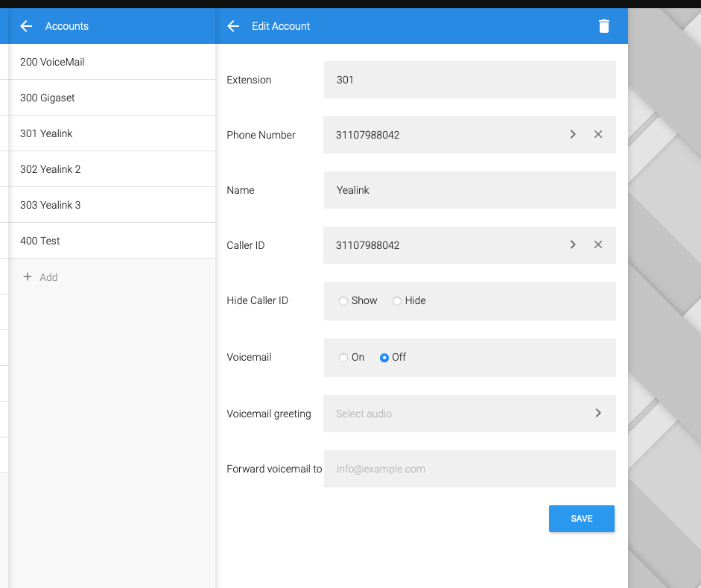Viewport: 701px width, 588px height.
Task: Turn Voicemail On
Action: (x=343, y=358)
